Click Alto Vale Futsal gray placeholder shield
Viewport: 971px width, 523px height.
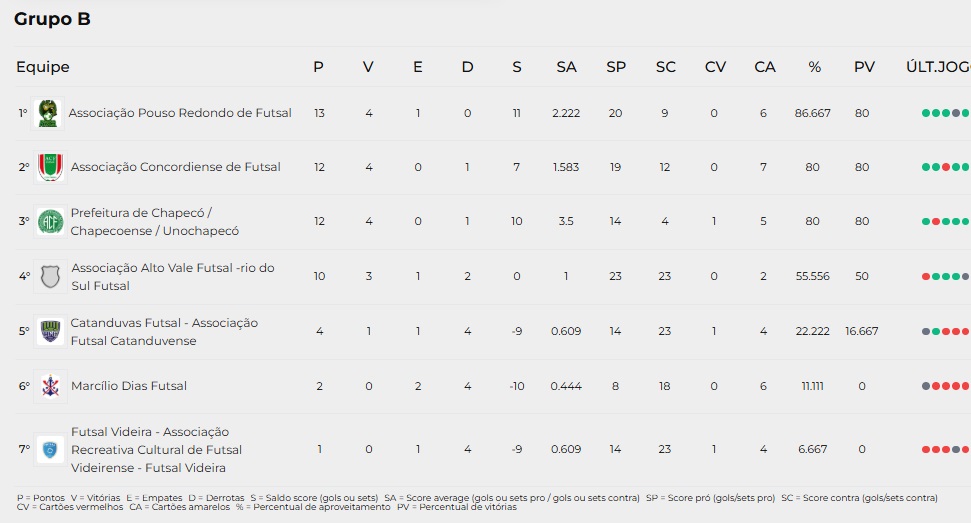[50, 277]
